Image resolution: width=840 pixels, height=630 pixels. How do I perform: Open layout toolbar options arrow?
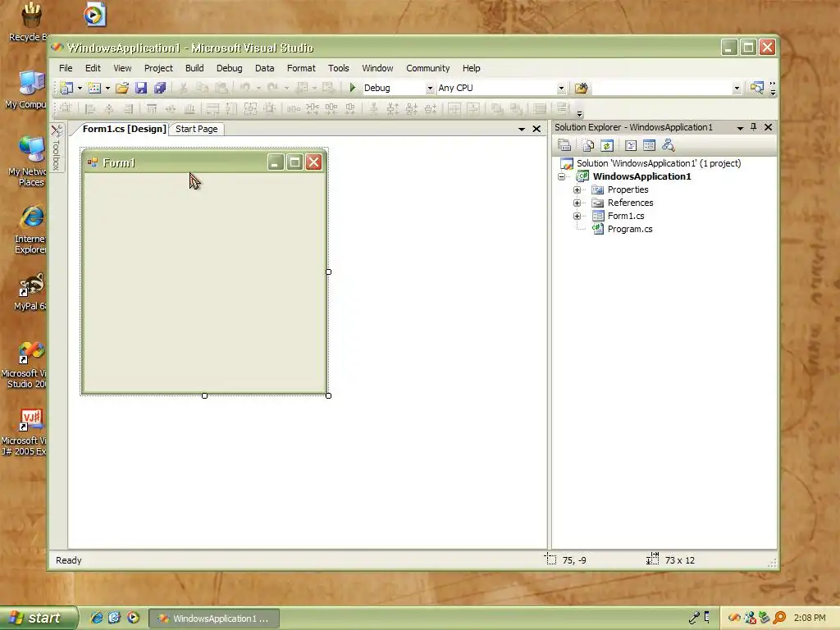[x=580, y=113]
